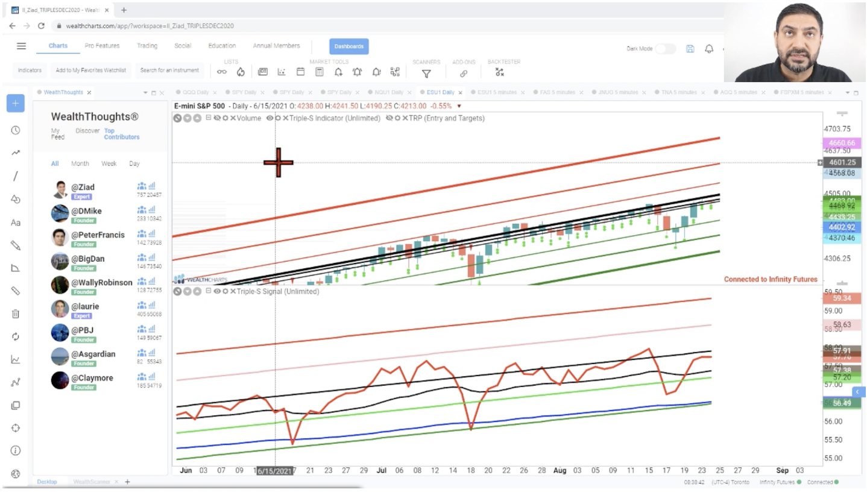Open the news feed market tool icon
The image size is (867, 504).
(x=263, y=72)
